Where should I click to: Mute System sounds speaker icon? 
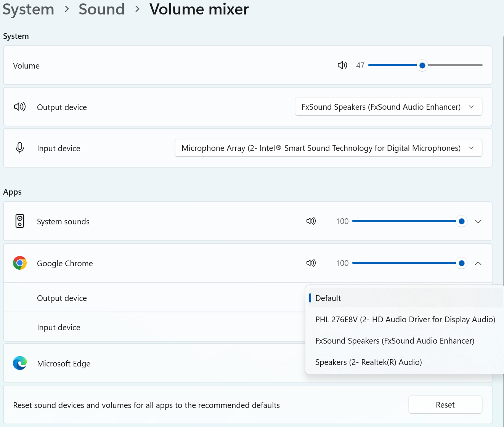[311, 221]
